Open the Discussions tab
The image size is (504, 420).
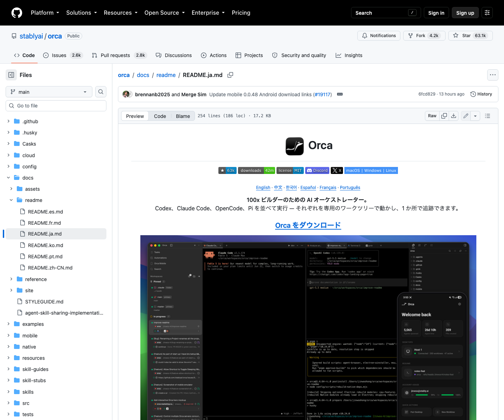pos(174,55)
